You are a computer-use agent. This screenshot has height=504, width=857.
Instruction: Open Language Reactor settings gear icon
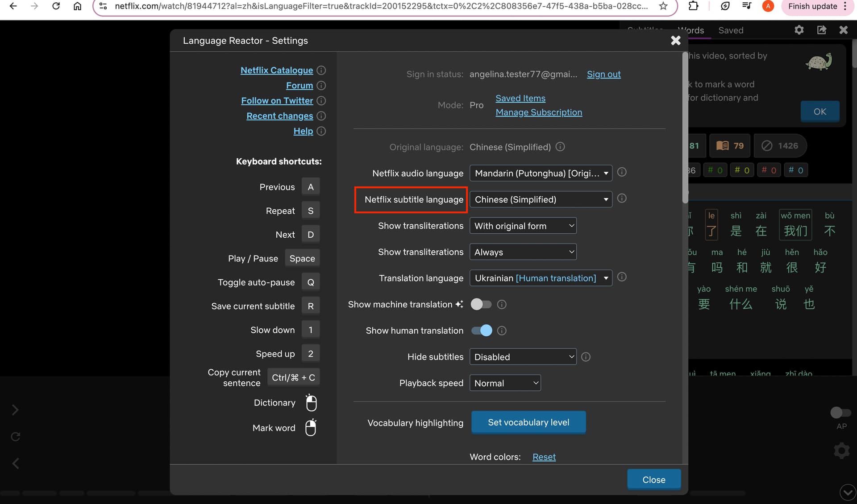(799, 30)
